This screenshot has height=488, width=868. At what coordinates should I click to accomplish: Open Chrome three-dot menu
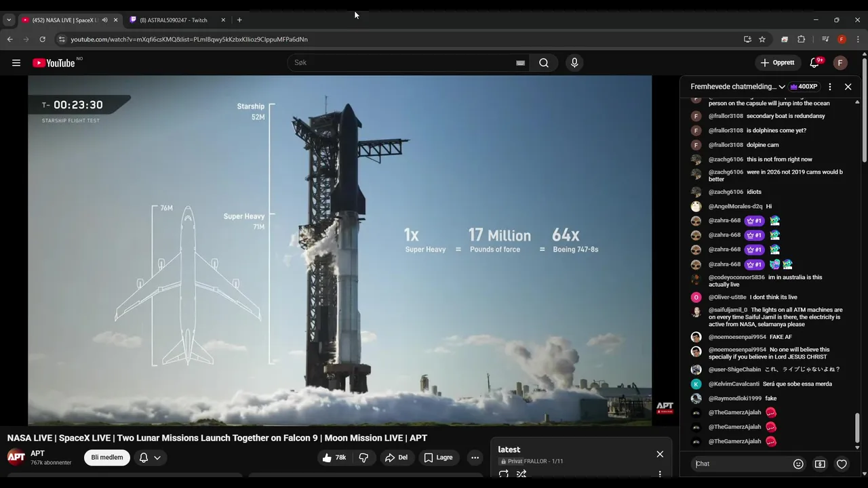pyautogui.click(x=858, y=39)
